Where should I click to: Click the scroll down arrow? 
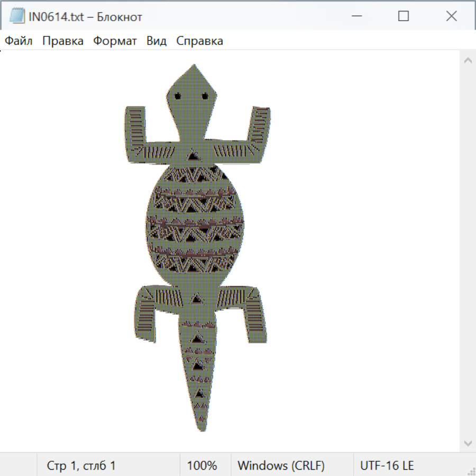468,443
